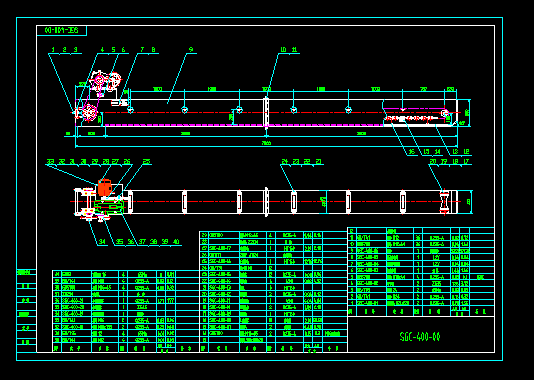This screenshot has height=380, width=534.
Task: Click part callout number 23
Action: point(296,161)
